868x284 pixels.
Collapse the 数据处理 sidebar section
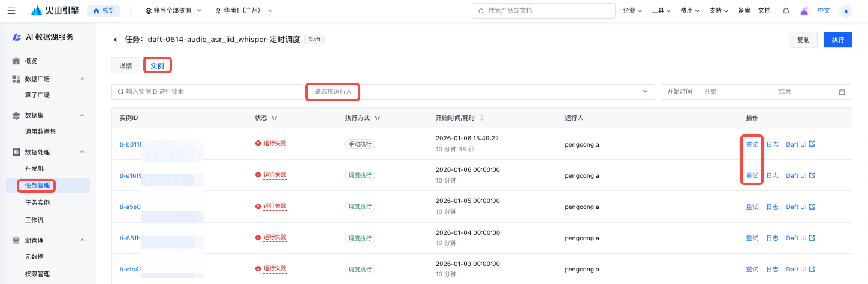coord(82,152)
